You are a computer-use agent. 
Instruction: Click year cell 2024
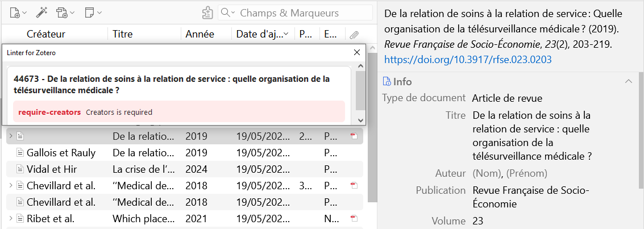point(197,169)
